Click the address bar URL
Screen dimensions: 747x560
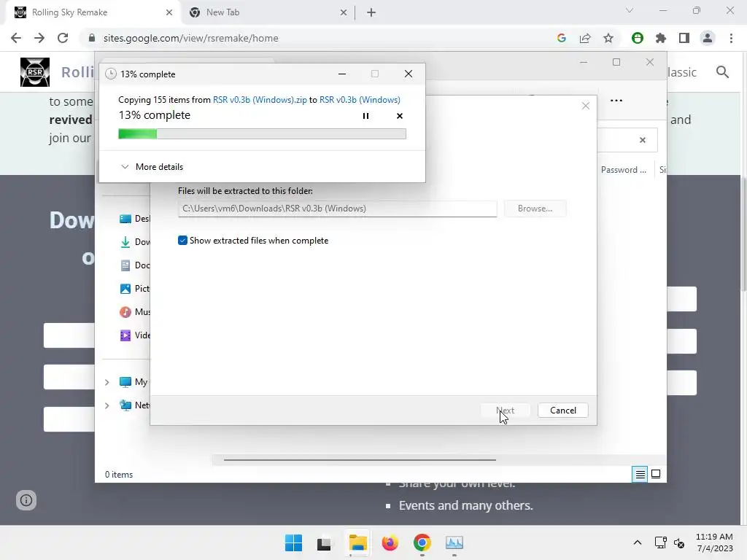point(190,38)
